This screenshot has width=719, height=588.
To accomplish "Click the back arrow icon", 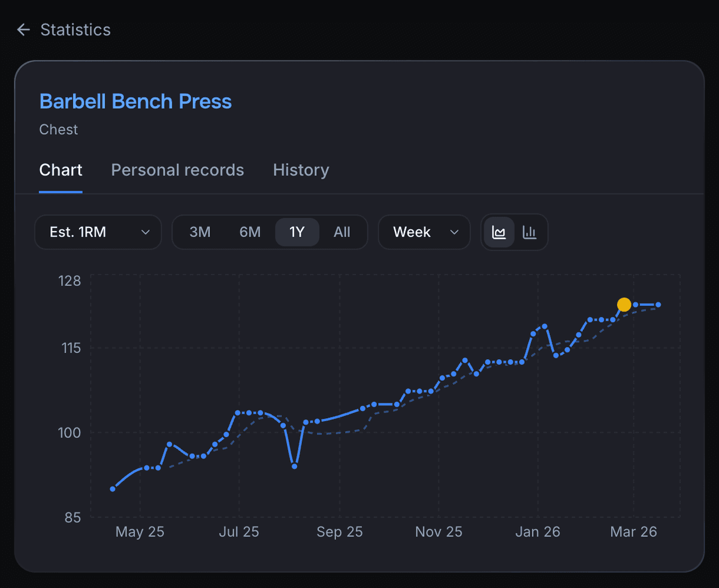I will coord(23,30).
